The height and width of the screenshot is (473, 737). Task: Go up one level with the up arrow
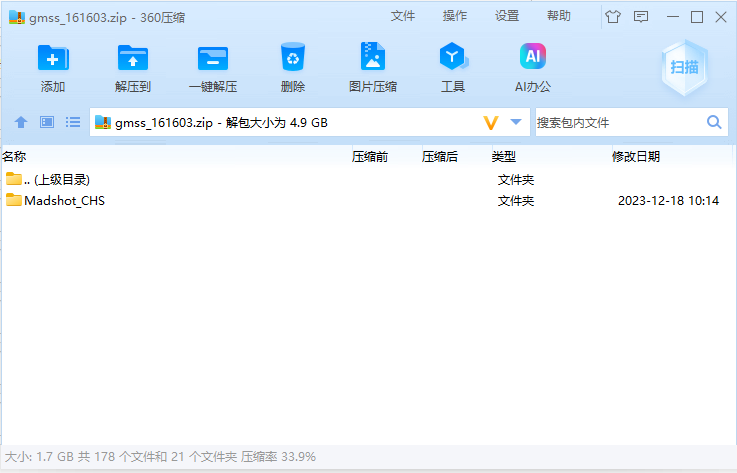click(21, 122)
